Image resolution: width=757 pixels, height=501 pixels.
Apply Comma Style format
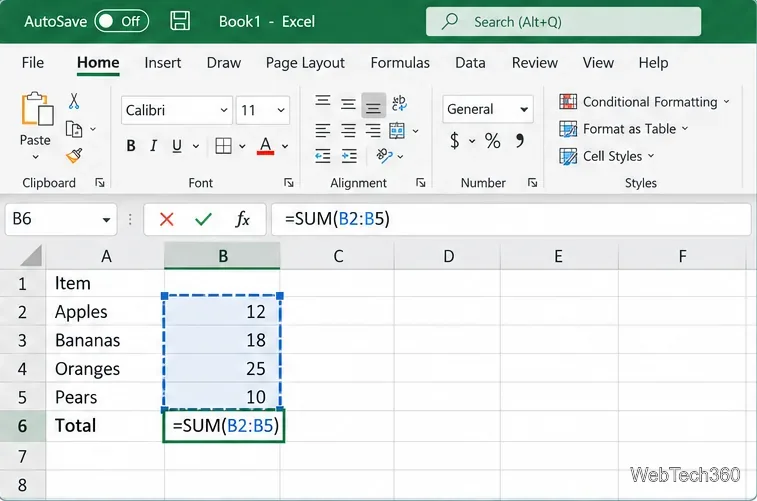(x=519, y=141)
